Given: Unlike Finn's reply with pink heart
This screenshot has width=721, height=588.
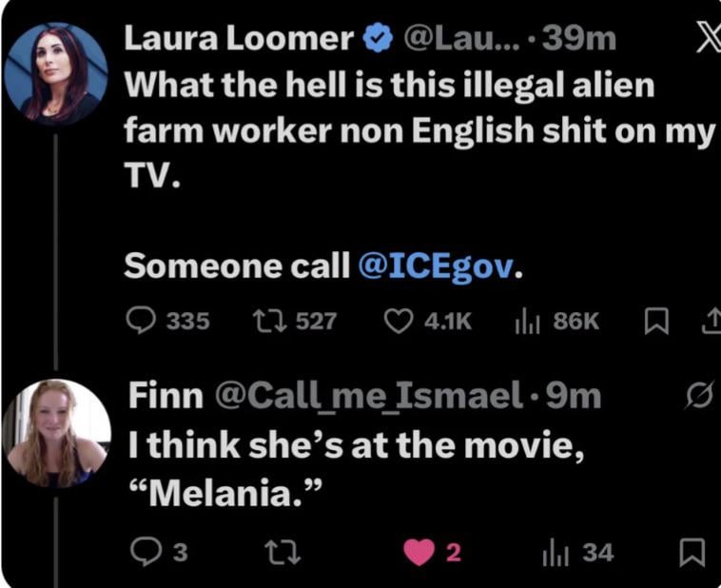Looking at the screenshot, I should [419, 552].
